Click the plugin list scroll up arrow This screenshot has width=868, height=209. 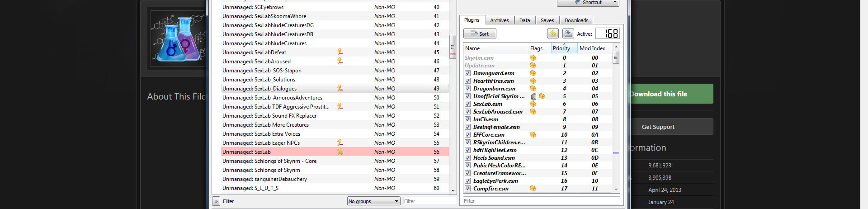click(616, 47)
